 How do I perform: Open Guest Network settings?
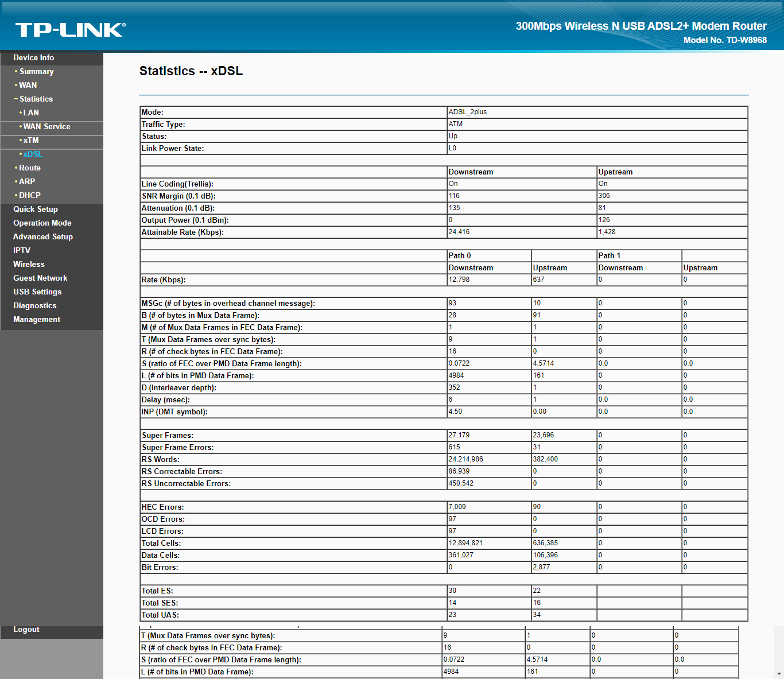[x=40, y=278]
